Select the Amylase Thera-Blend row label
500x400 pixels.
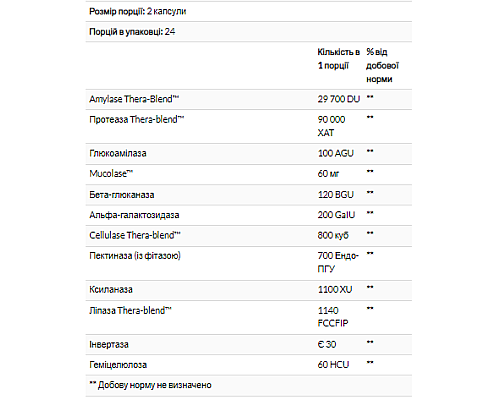(134, 99)
